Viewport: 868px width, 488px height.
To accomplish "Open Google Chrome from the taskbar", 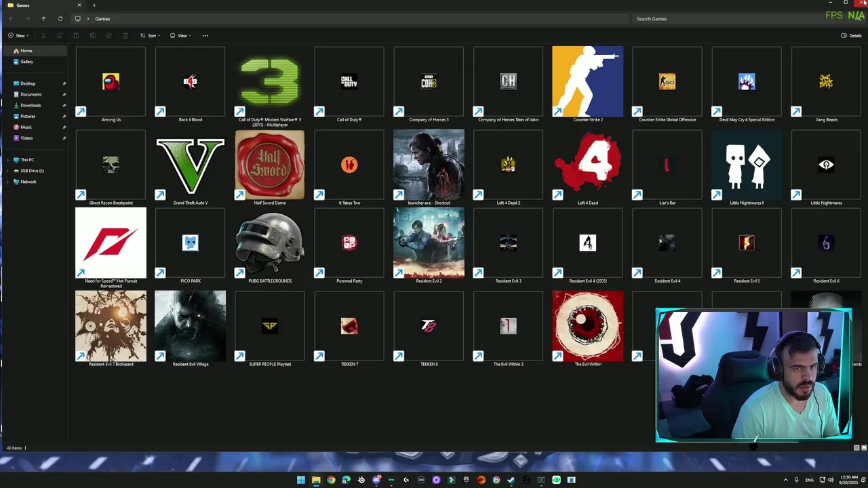I will click(331, 480).
